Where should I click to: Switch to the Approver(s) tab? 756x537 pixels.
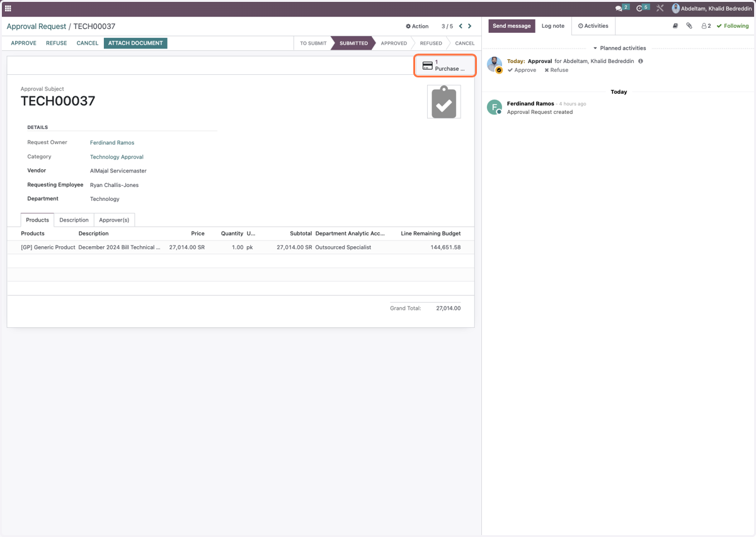[114, 220]
